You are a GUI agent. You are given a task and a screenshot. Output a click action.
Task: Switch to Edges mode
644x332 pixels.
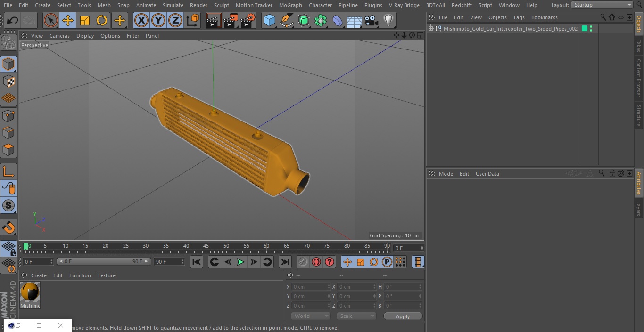click(x=8, y=133)
